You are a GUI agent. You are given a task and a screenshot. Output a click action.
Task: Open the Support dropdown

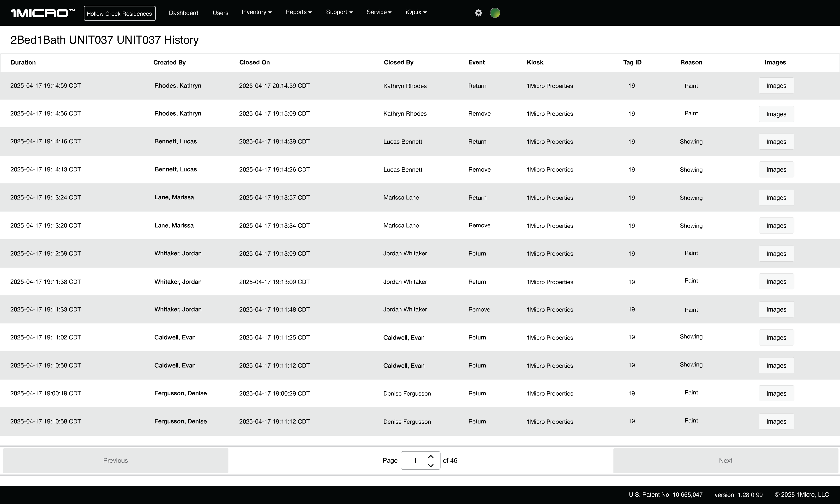point(339,12)
